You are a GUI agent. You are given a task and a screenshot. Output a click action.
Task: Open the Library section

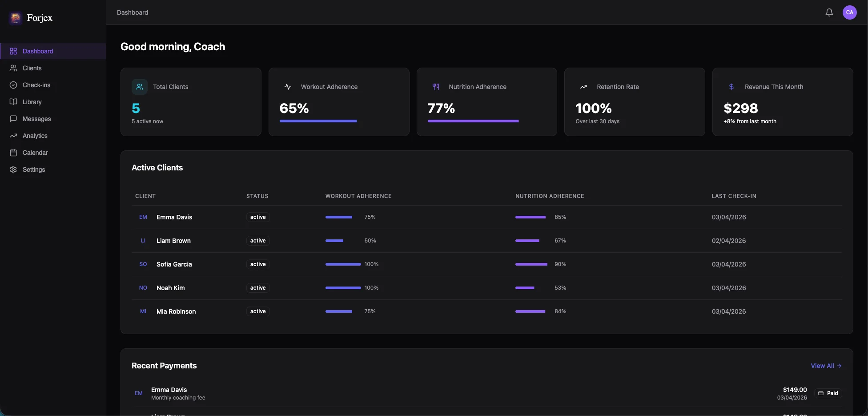[x=32, y=102]
